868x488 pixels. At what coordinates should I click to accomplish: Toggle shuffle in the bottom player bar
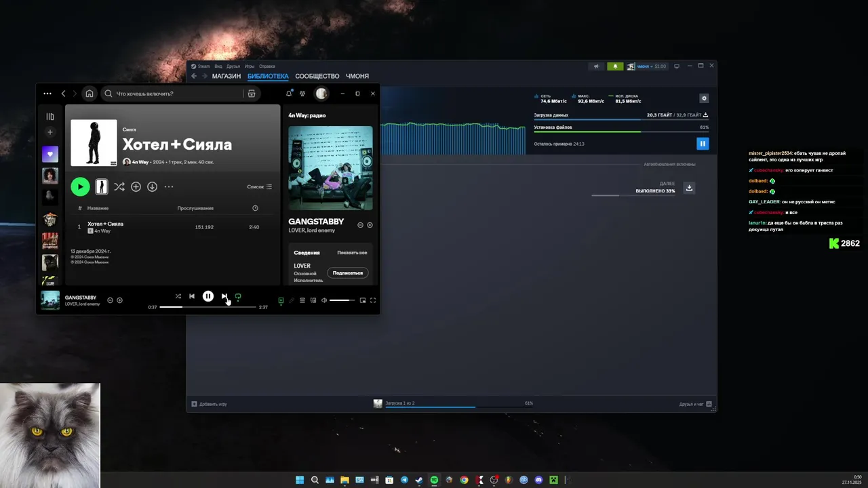[178, 296]
